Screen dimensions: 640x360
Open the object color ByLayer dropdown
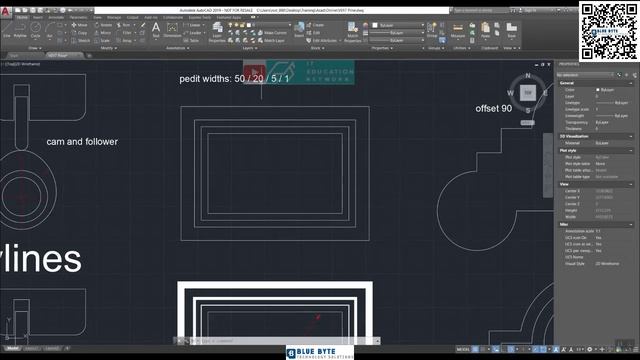click(398, 25)
